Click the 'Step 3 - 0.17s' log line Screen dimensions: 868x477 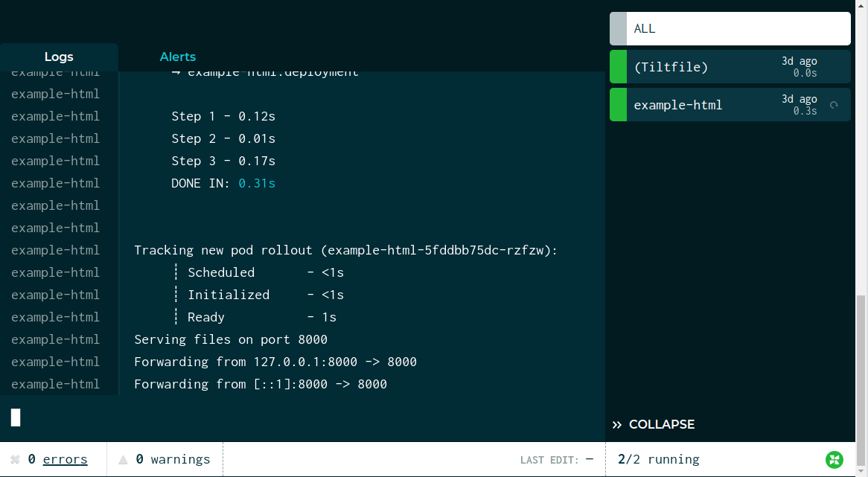tap(223, 161)
